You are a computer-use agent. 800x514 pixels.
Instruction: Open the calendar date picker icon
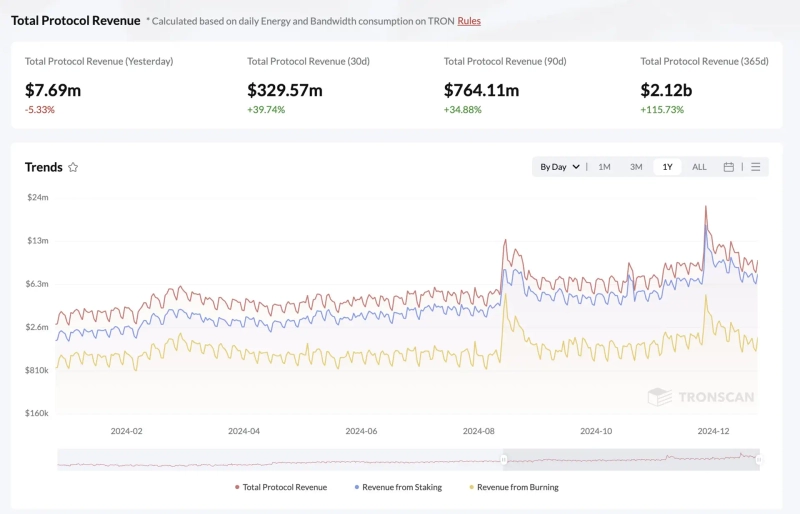[x=729, y=167]
